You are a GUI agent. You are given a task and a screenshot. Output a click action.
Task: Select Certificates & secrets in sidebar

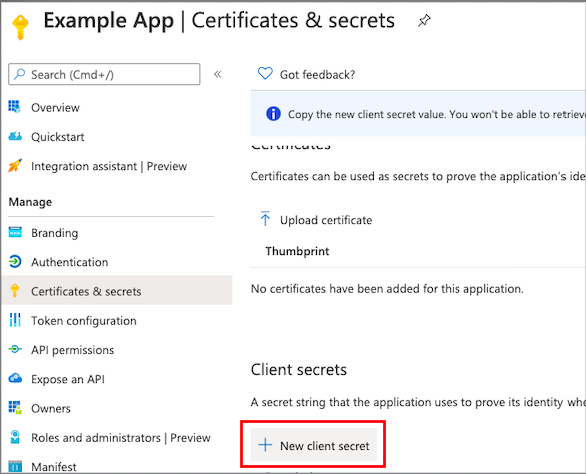pos(117,290)
